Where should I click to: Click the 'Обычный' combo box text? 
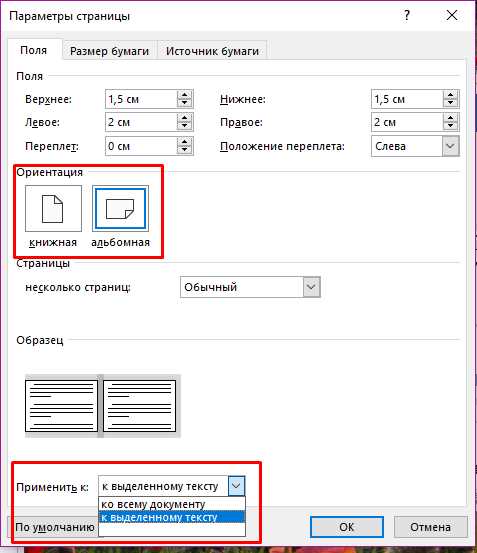tap(210, 287)
